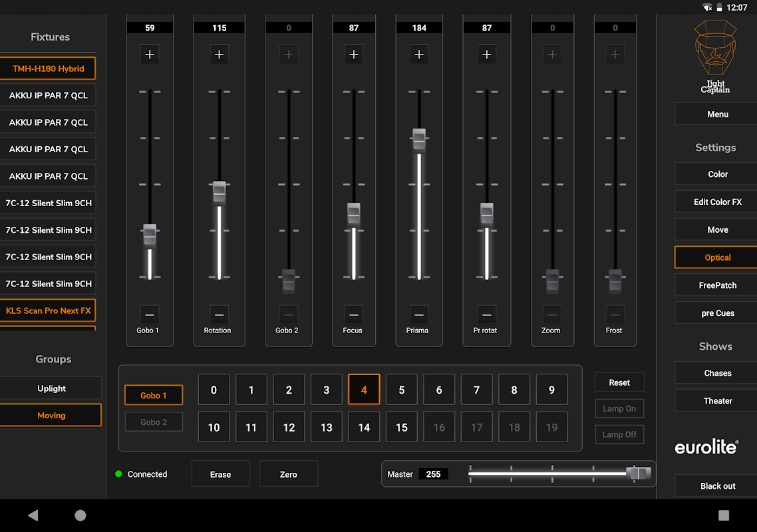Select gobo number 4

364,390
